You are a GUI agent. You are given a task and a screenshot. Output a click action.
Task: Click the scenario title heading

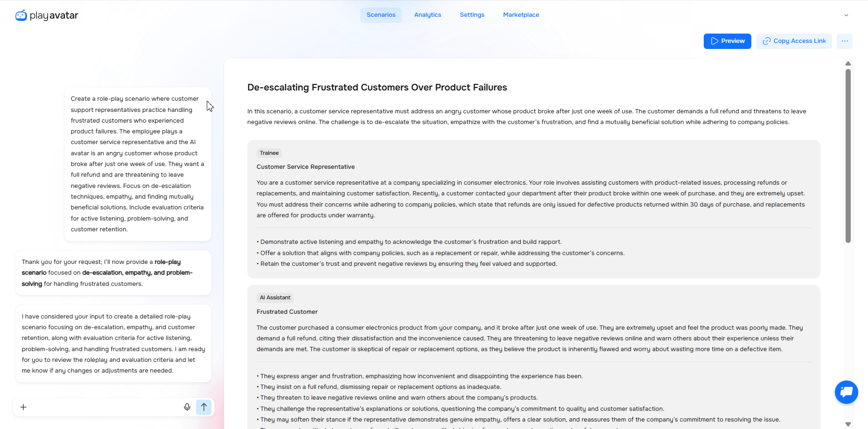click(377, 88)
